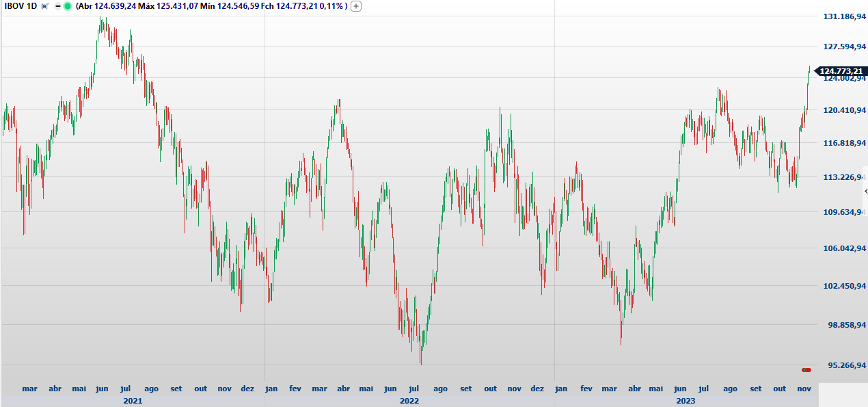Click the first 'jun' month label under 2021
The image size is (868, 407).
[102, 389]
